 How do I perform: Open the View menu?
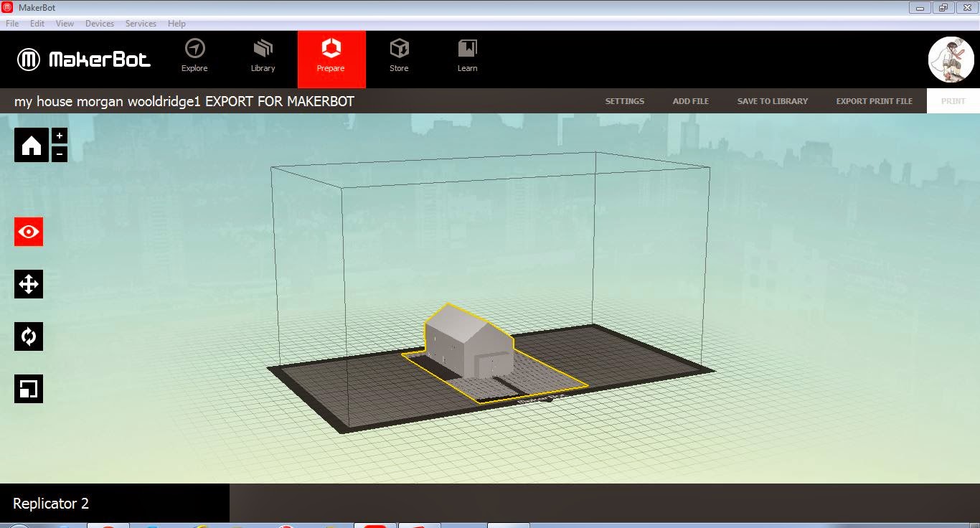pos(65,24)
